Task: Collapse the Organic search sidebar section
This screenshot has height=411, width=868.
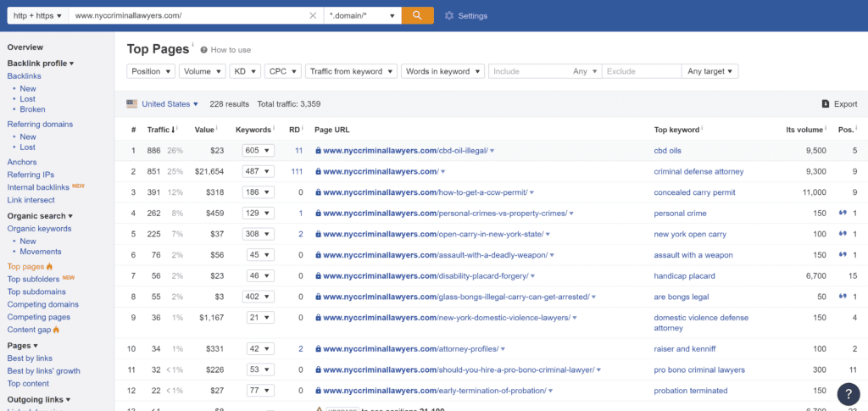Action: click(x=40, y=216)
